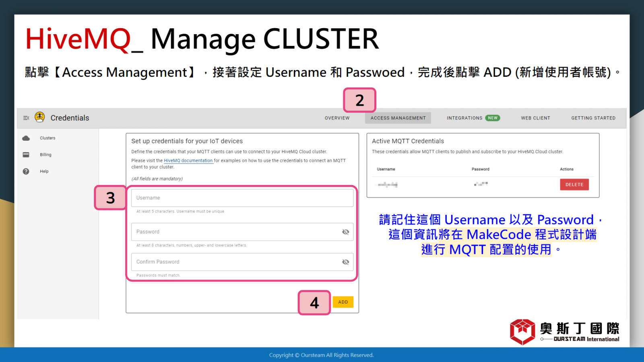Viewport: 644px width, 362px height.
Task: Click Help label in sidebar
Action: [x=44, y=171]
